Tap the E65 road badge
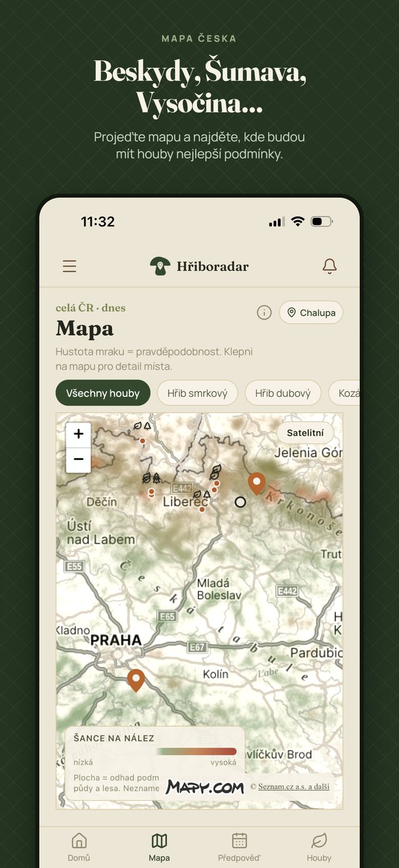This screenshot has height=868, width=399. 167,617
